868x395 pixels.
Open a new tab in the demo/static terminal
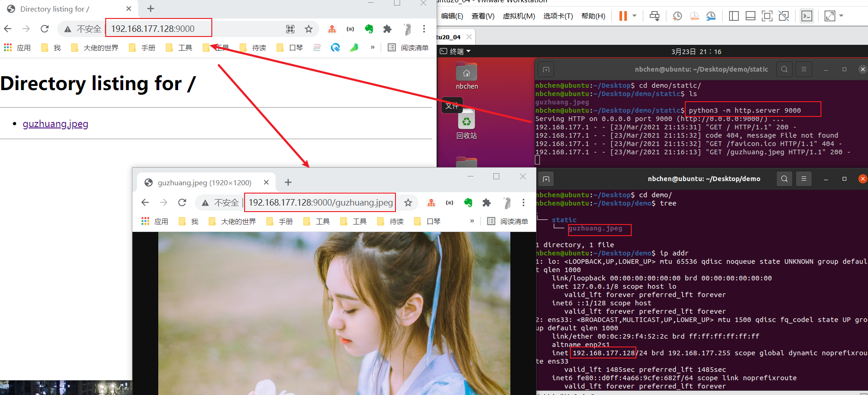(546, 70)
